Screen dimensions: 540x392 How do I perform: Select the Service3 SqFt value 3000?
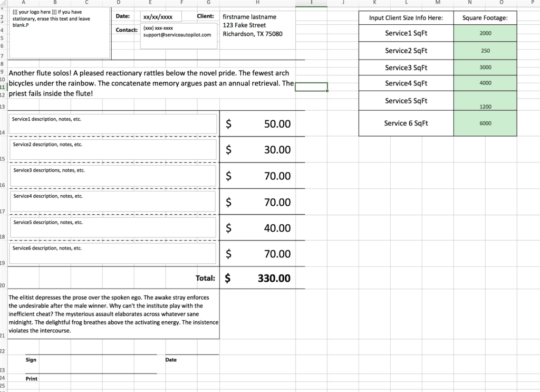pyautogui.click(x=485, y=67)
